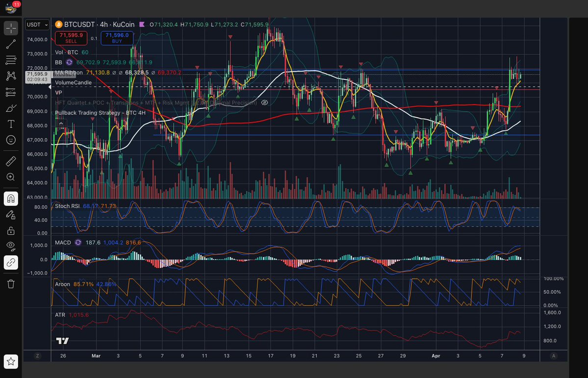Select the text annotation tool
588x378 pixels.
point(11,124)
